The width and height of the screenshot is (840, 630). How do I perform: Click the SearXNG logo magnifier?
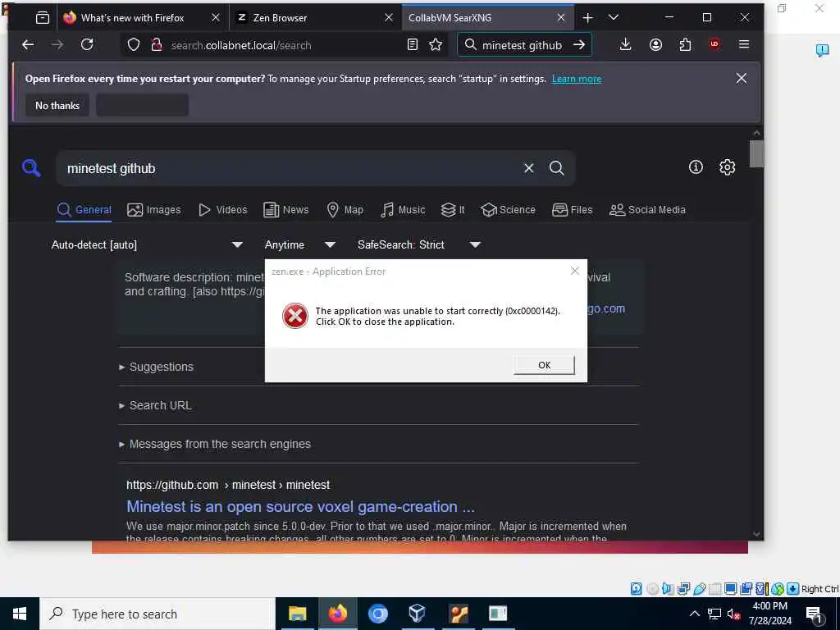click(x=31, y=168)
